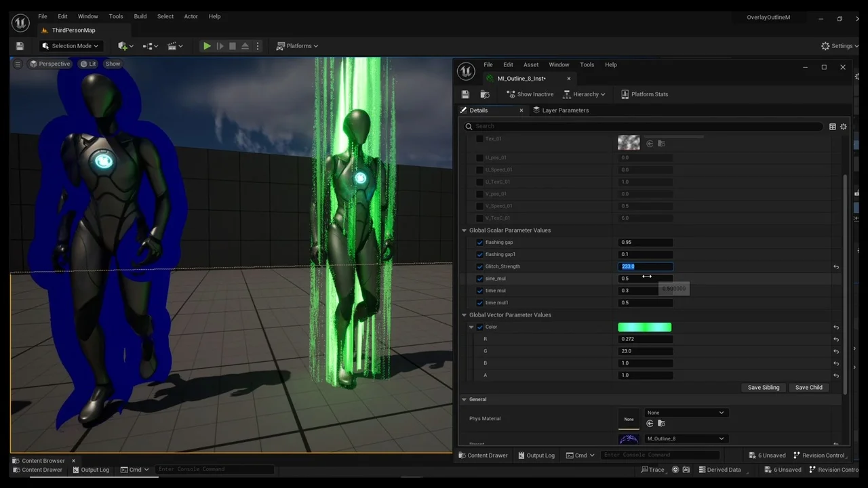Toggle the Glitch_Strength override checkbox
This screenshot has height=488, width=868.
[x=479, y=266]
